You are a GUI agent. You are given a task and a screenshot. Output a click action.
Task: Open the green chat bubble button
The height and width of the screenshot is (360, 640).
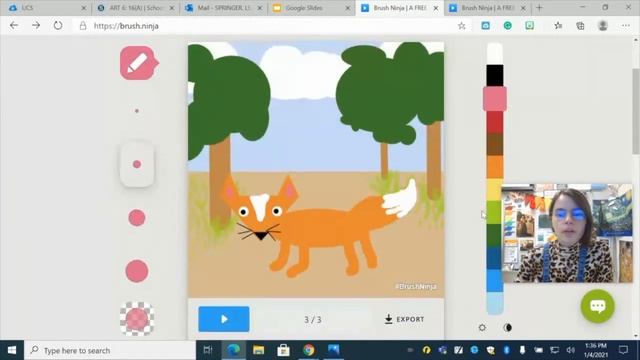(598, 306)
